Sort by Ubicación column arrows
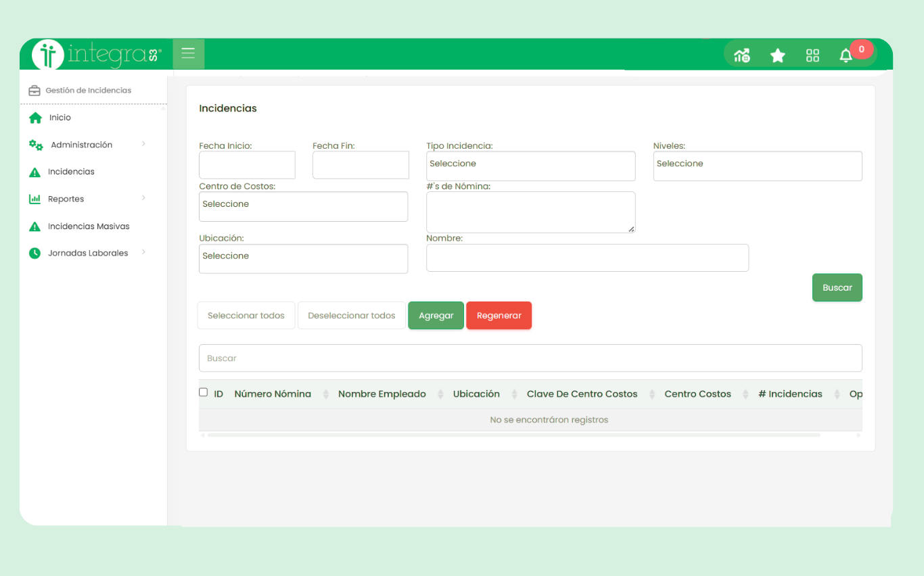Screen dimensions: 924x576 514,394
